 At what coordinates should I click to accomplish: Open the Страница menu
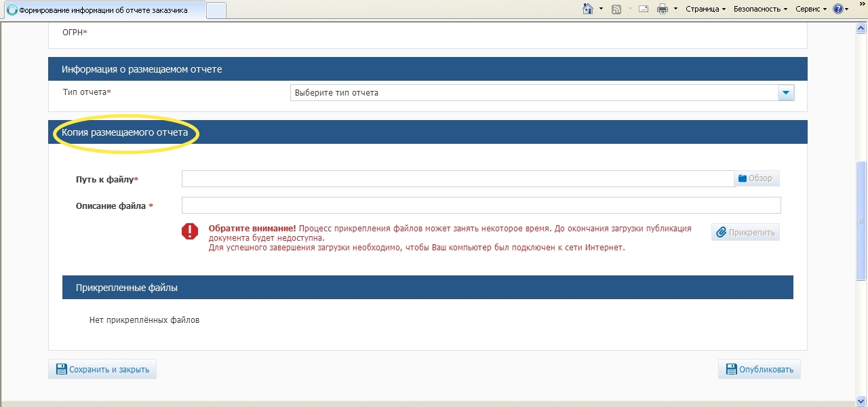[x=705, y=9]
